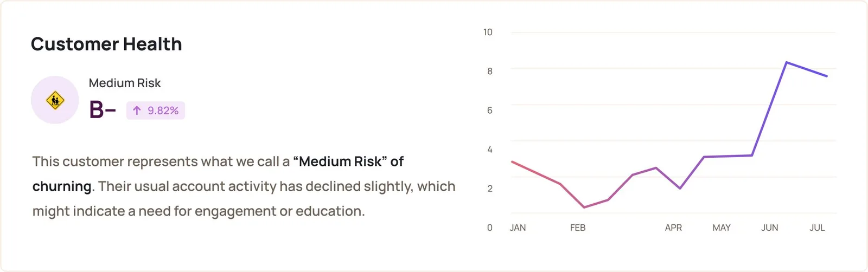
Task: Click the y-axis value 10
Action: pyautogui.click(x=488, y=32)
